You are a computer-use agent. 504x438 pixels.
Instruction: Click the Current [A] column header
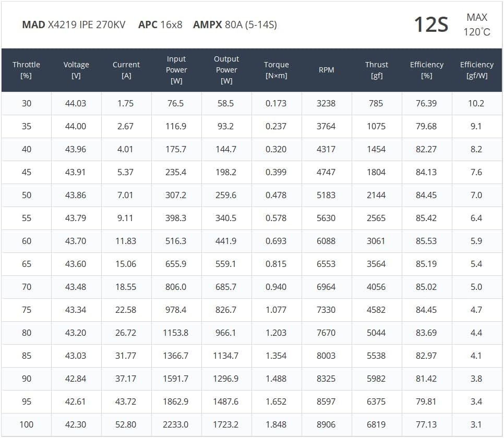[x=126, y=70]
